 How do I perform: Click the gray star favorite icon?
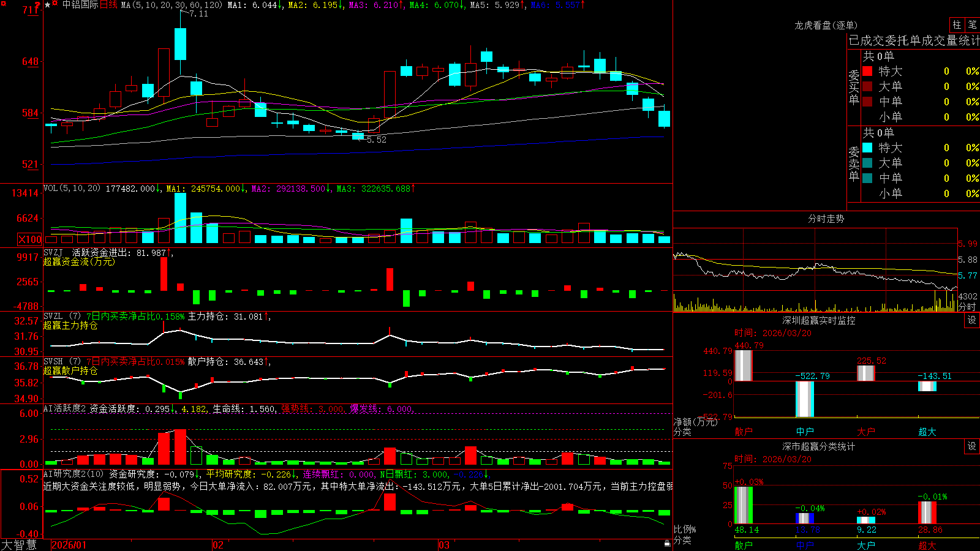coord(48,5)
